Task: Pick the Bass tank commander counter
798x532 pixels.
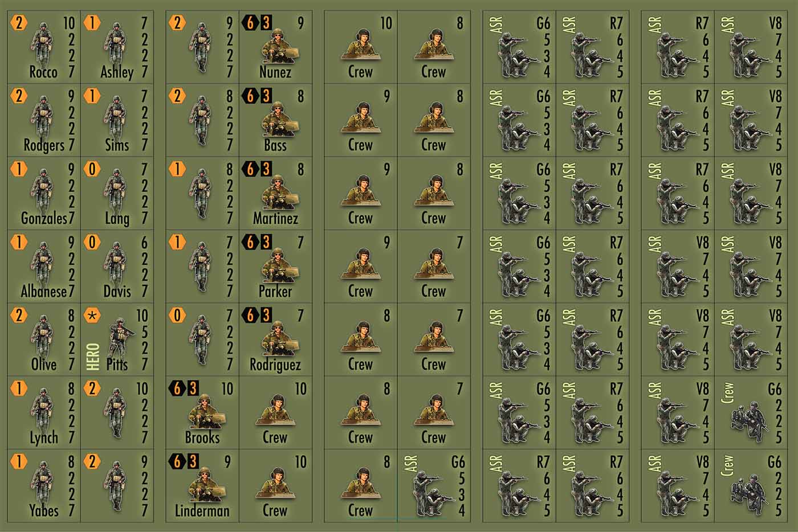Action: pyautogui.click(x=275, y=120)
